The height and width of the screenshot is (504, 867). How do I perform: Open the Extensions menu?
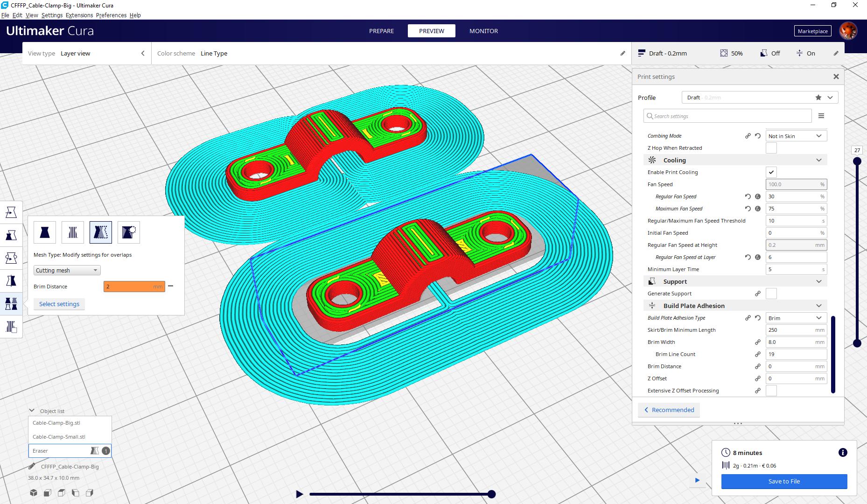79,15
